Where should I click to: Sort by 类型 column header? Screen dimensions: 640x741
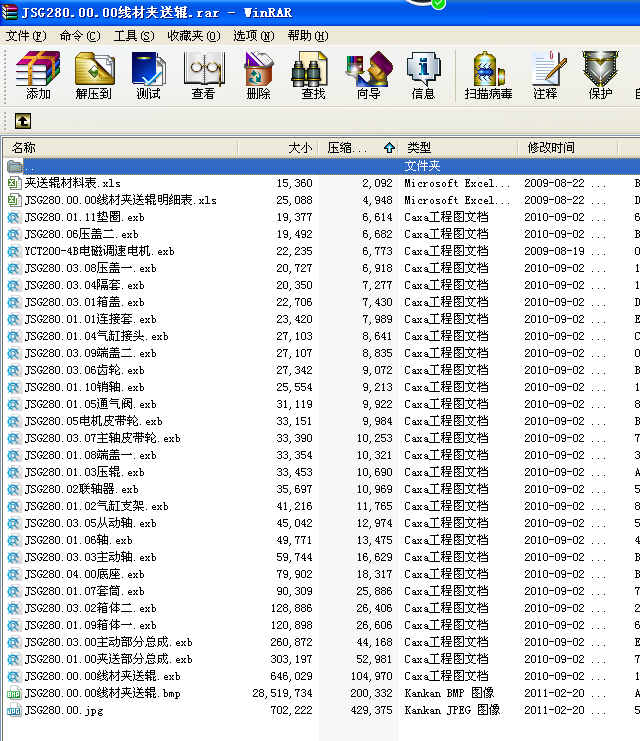pyautogui.click(x=458, y=148)
